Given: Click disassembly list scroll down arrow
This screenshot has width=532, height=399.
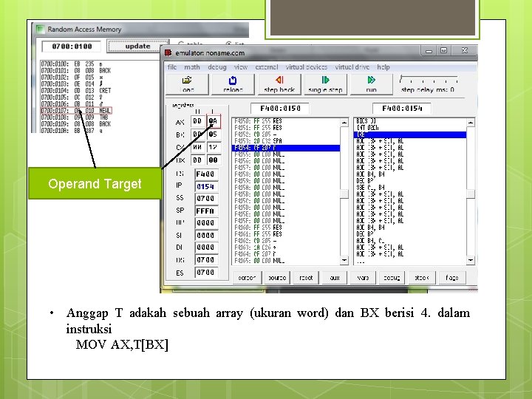Looking at the screenshot, I should pyautogui.click(x=471, y=260).
